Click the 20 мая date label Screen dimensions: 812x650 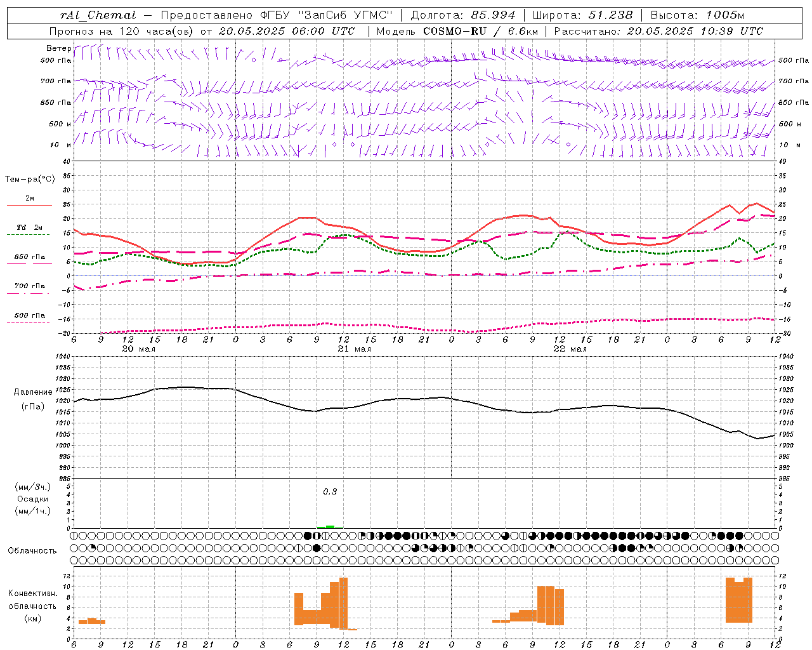(x=138, y=349)
